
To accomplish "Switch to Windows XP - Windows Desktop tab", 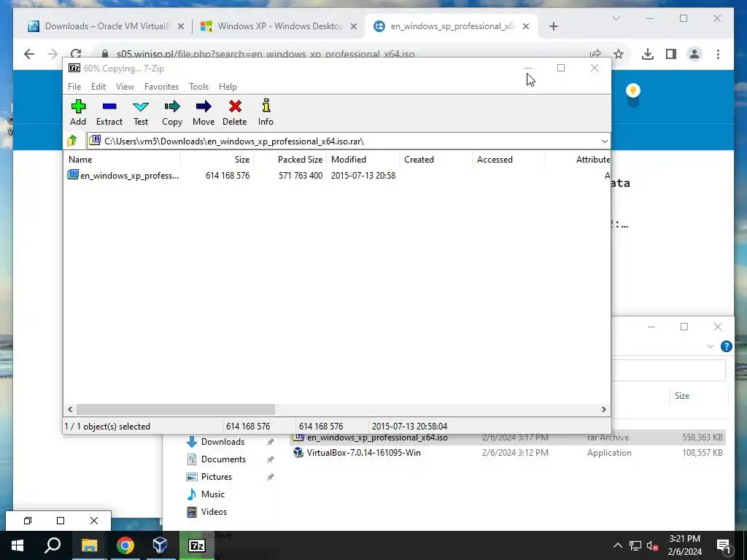I will pyautogui.click(x=279, y=26).
